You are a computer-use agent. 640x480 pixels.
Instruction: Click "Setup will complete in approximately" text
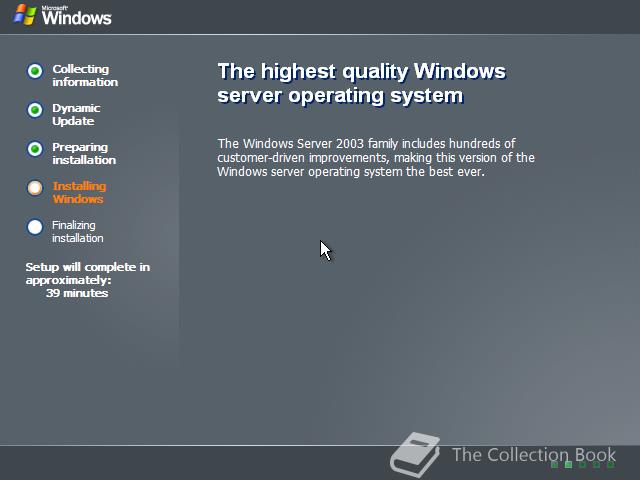click(87, 273)
